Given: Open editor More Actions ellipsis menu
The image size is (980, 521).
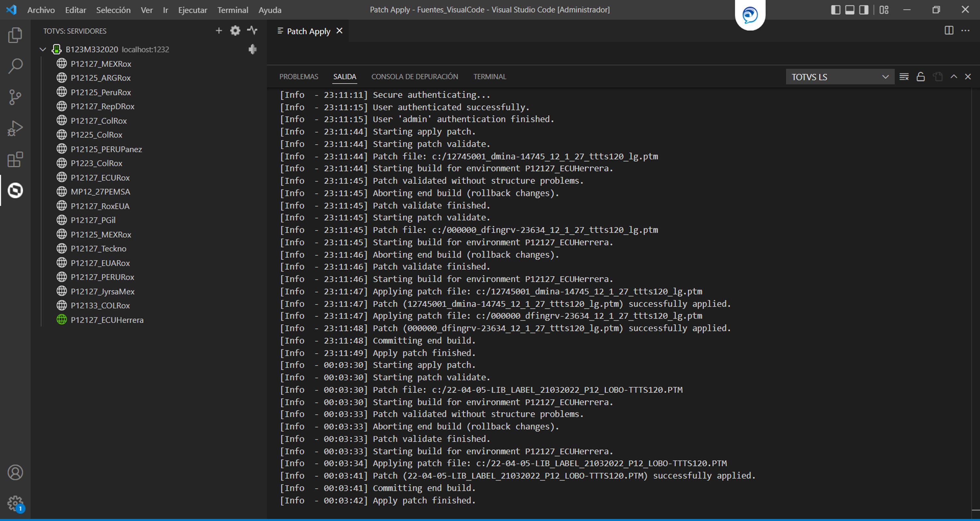Looking at the screenshot, I should pos(966,30).
